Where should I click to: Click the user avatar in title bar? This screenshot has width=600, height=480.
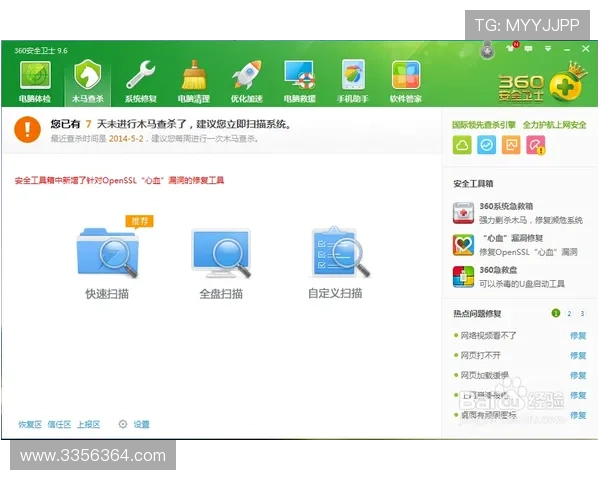click(487, 52)
